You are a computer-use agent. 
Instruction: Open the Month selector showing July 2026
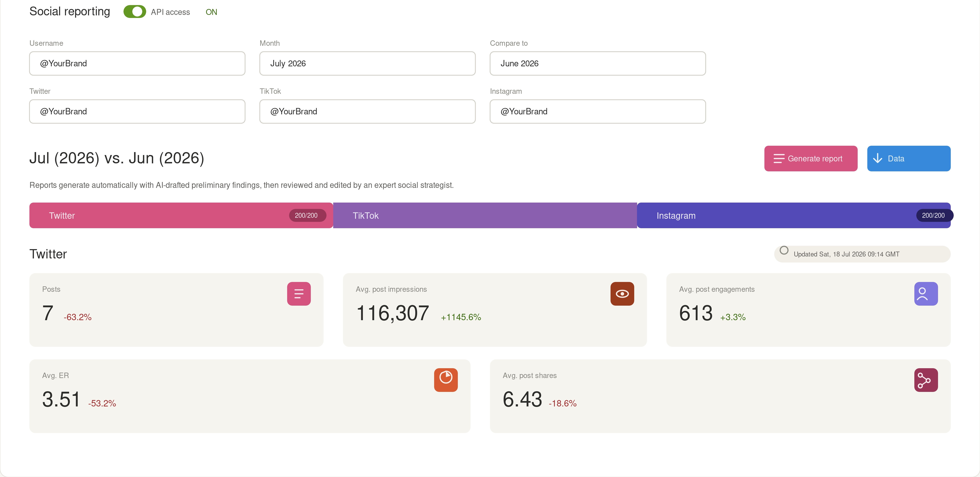pos(367,64)
